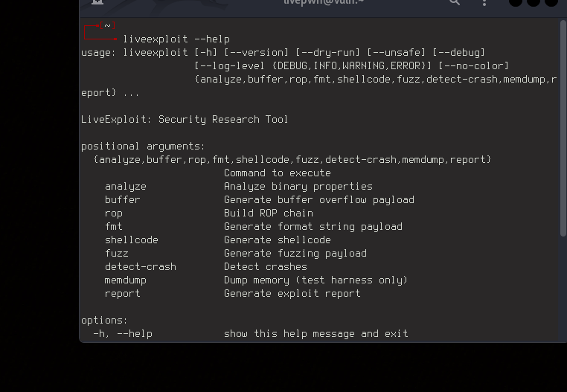
Task: Click the "shellcode" command entry
Action: click(132, 240)
